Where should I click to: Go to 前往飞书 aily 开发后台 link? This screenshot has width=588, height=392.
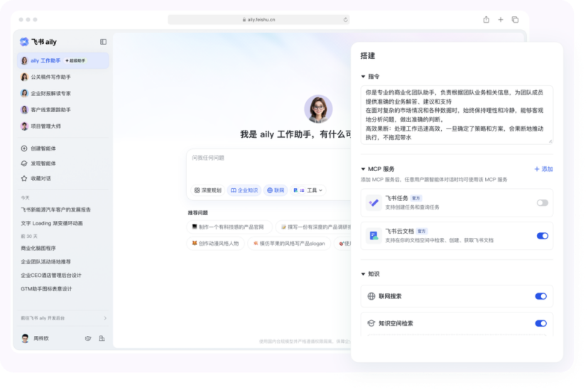[63, 318]
